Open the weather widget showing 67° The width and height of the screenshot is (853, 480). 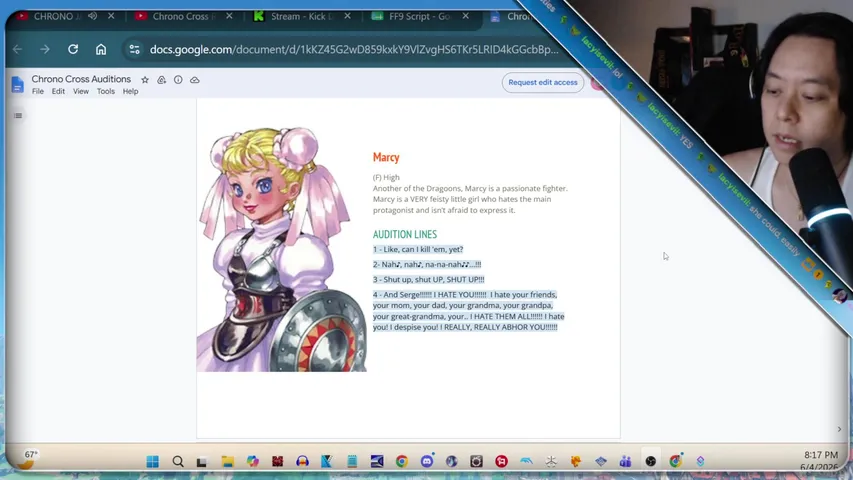(27, 459)
